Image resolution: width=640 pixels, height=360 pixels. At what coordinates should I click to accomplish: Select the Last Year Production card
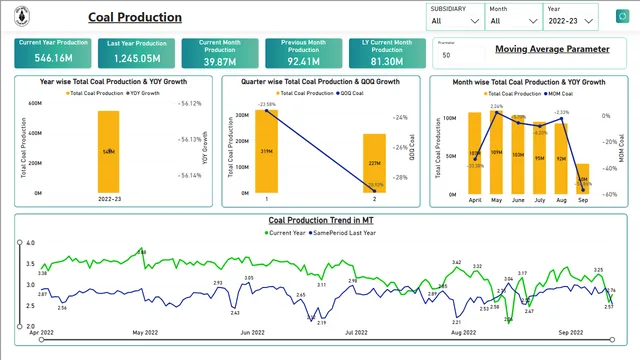tap(136, 53)
